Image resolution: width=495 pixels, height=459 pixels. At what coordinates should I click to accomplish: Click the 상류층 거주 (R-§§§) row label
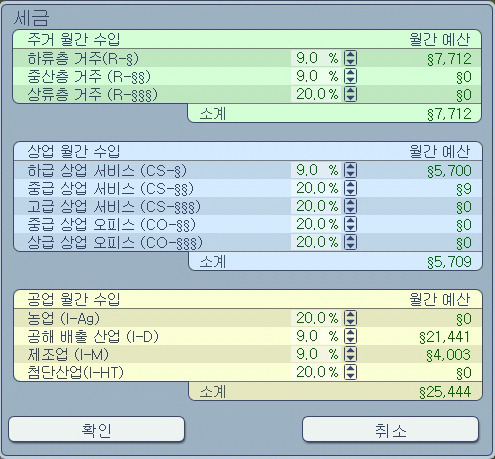tap(92, 95)
